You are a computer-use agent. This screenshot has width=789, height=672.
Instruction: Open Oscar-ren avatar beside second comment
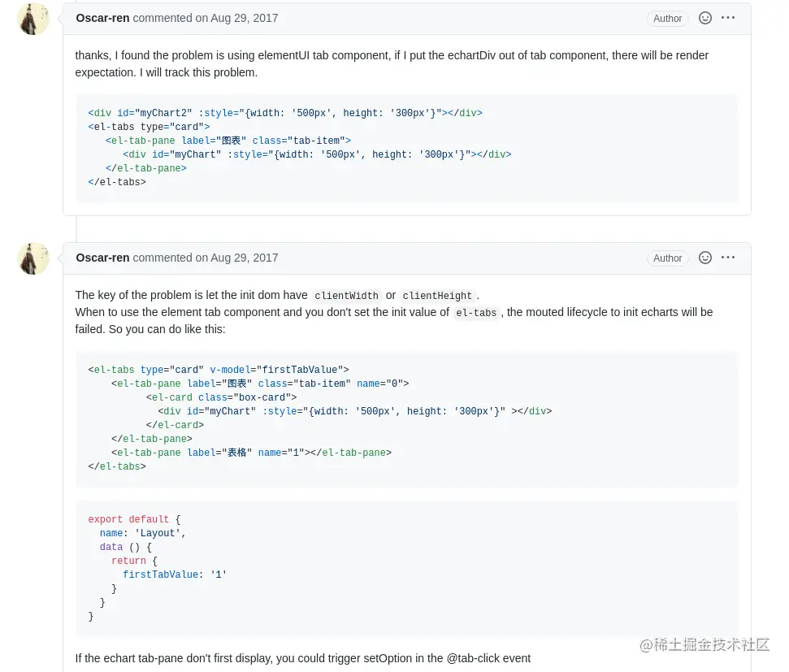click(33, 258)
